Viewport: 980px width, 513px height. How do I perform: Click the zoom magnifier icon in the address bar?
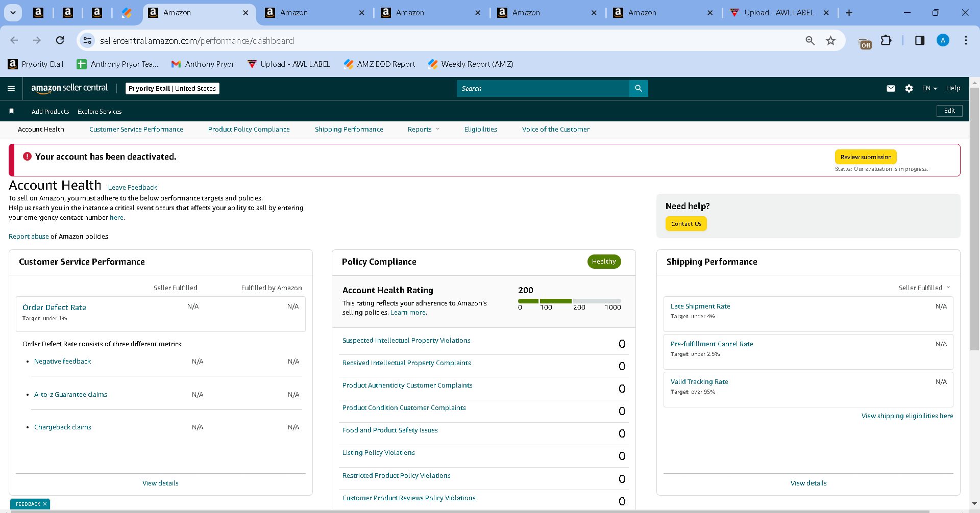pos(810,40)
